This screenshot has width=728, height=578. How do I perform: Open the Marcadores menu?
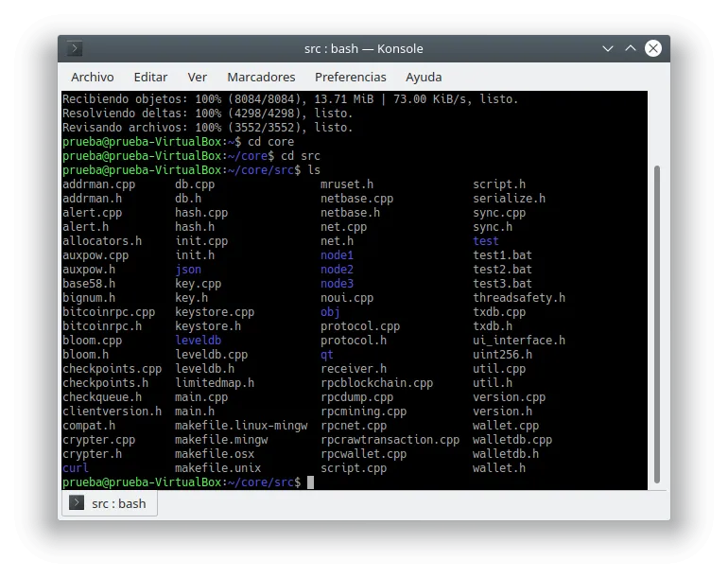tap(261, 78)
